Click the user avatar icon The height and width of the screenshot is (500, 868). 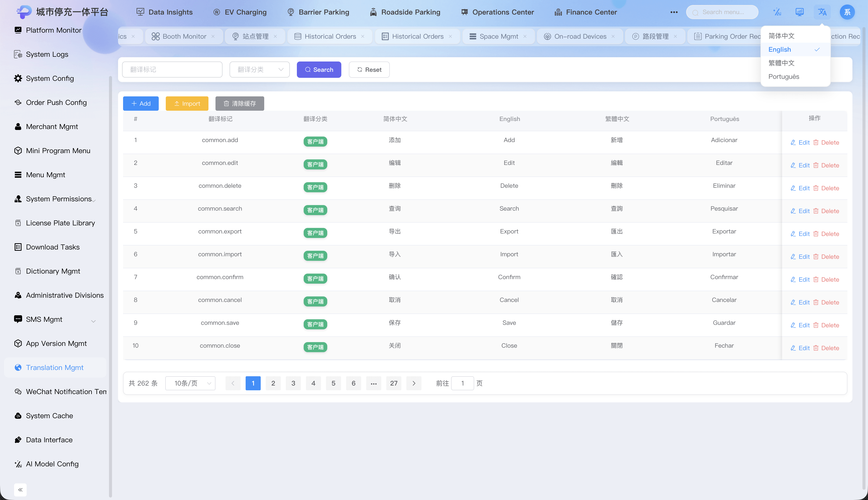tap(847, 12)
